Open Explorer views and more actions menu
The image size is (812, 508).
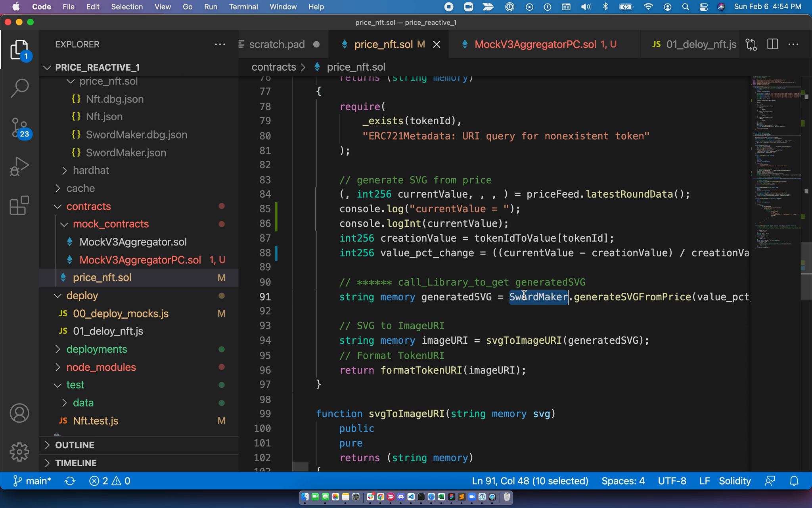pyautogui.click(x=220, y=44)
